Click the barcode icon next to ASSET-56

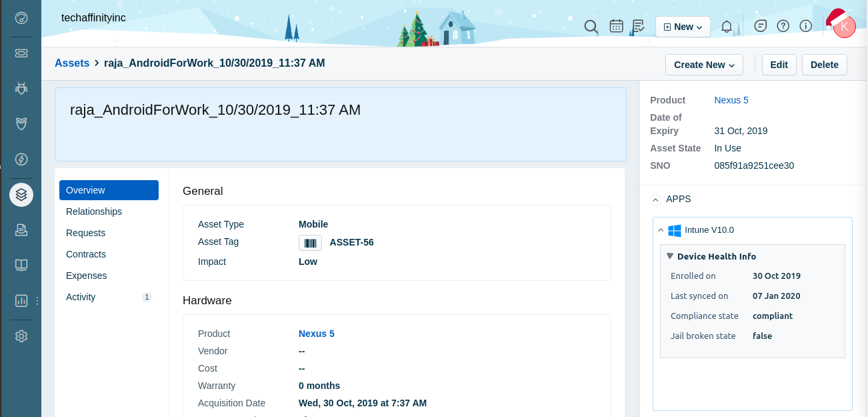click(x=310, y=243)
